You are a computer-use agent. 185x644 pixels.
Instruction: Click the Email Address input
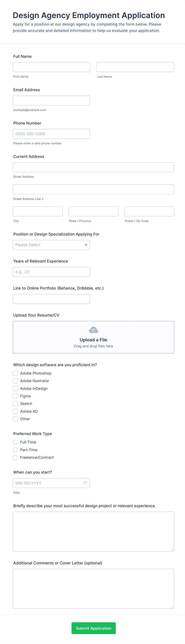click(51, 100)
